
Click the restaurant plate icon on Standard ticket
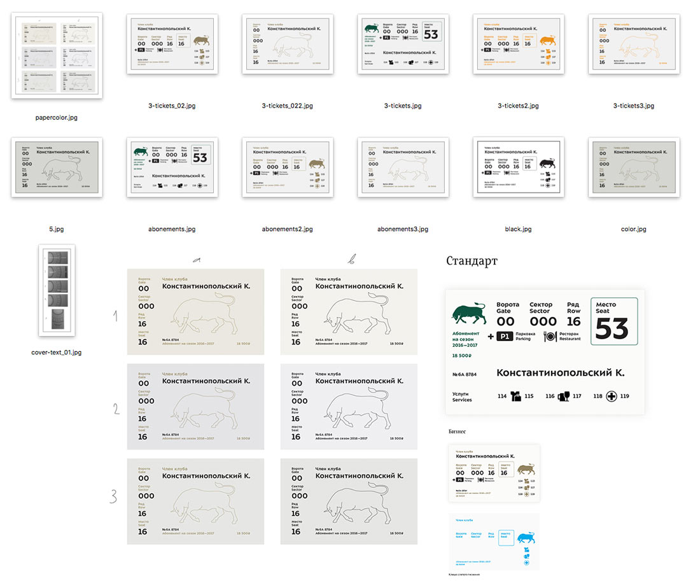(550, 337)
